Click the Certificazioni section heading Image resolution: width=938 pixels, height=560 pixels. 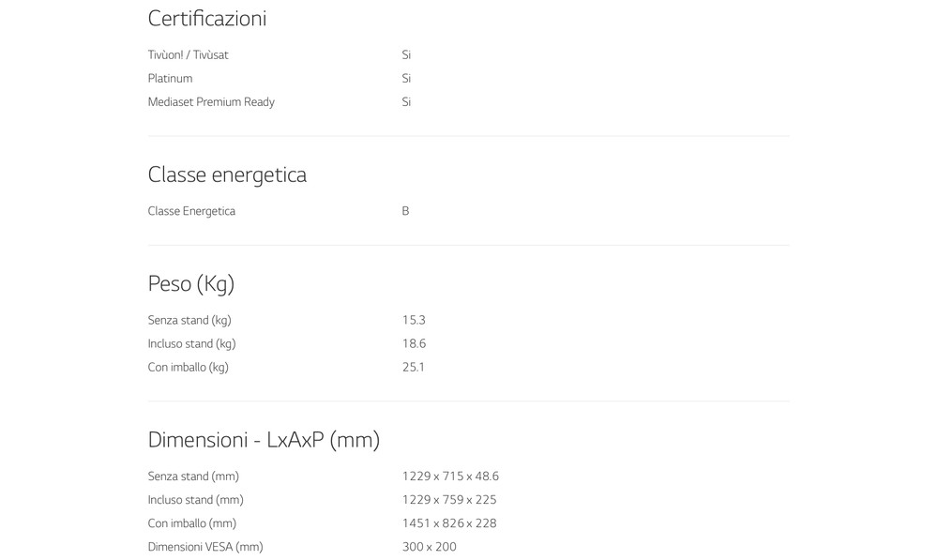point(207,19)
